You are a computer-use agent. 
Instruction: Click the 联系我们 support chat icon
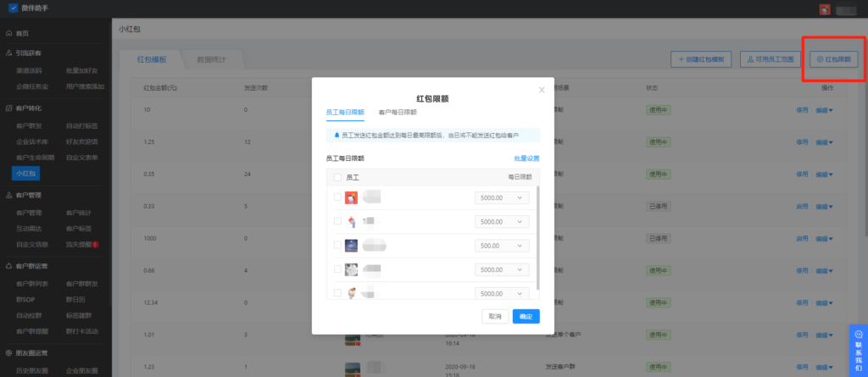tap(859, 335)
